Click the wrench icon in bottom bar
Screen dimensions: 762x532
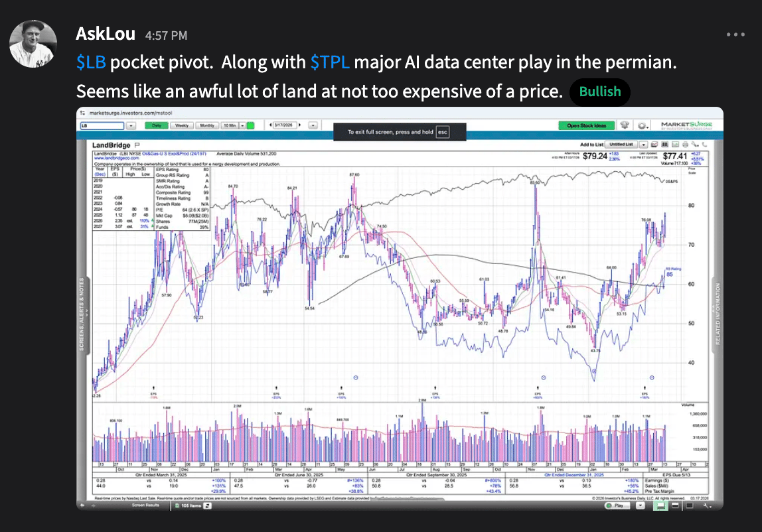(707, 505)
